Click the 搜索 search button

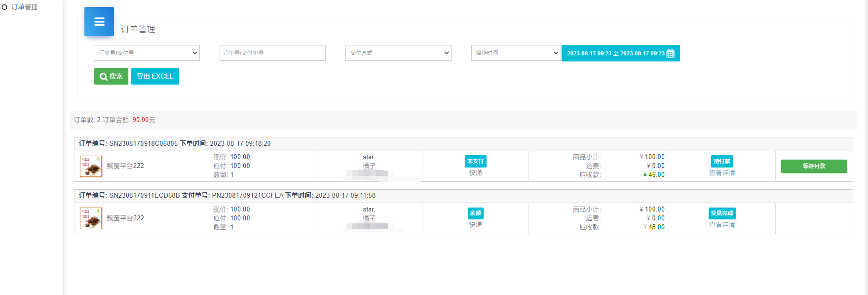[x=111, y=77]
